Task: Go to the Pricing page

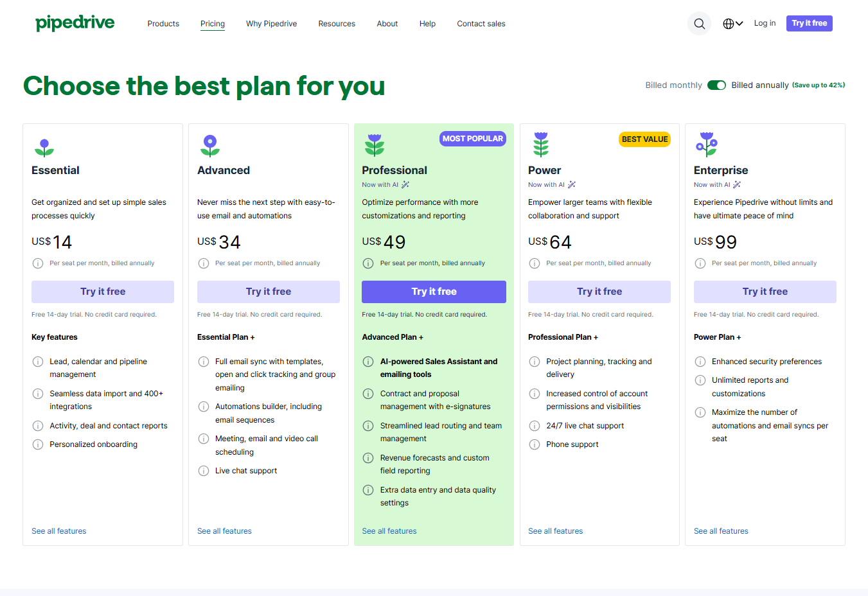Action: [213, 24]
